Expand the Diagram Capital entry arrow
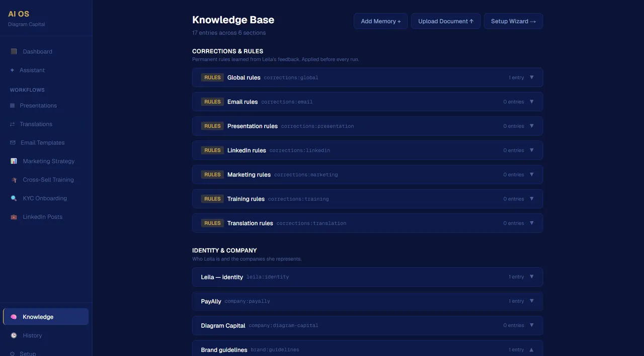644x356 pixels. 531,325
